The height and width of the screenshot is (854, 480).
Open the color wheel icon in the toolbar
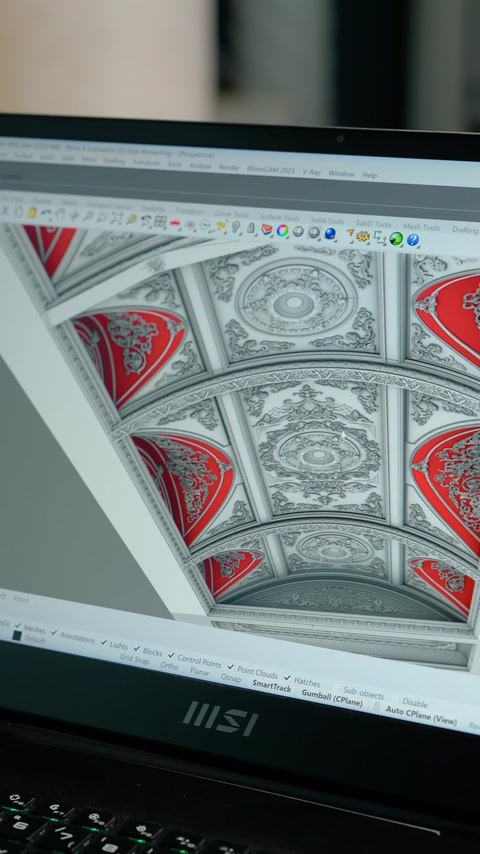coord(282,230)
